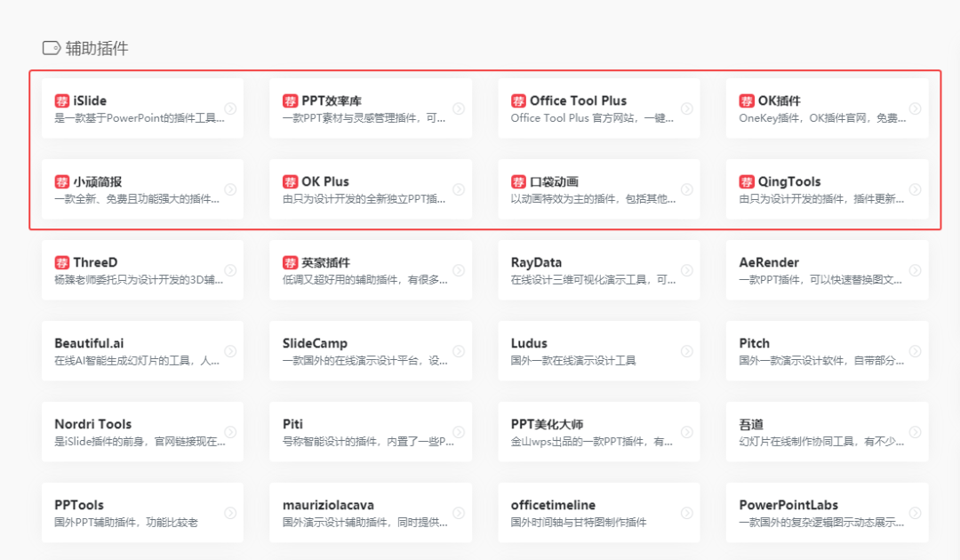Click the arrow icon on the ThreeD card
Screen dimensions: 960x560
230,270
